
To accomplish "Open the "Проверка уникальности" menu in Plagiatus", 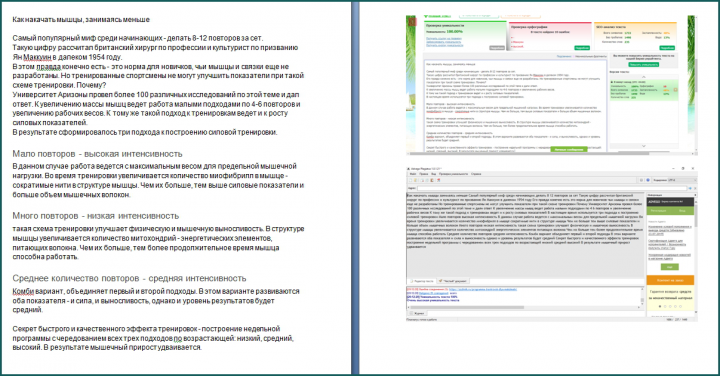I will (x=454, y=174).
